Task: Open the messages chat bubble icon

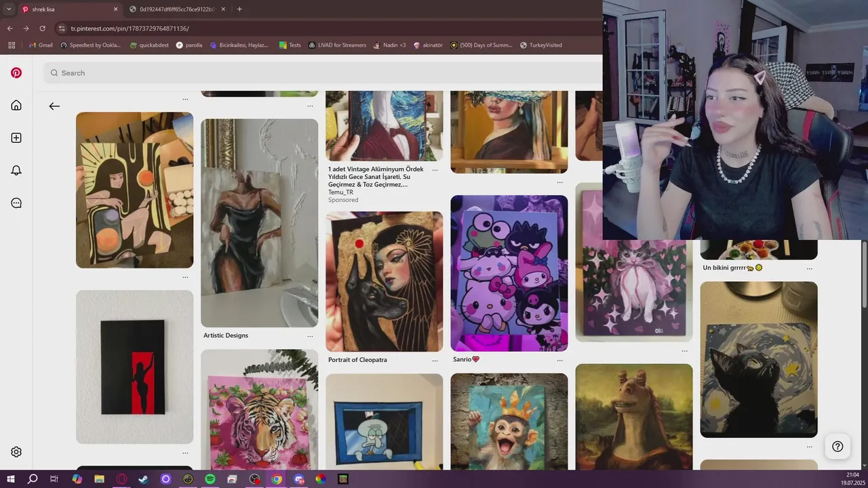Action: [x=16, y=203]
